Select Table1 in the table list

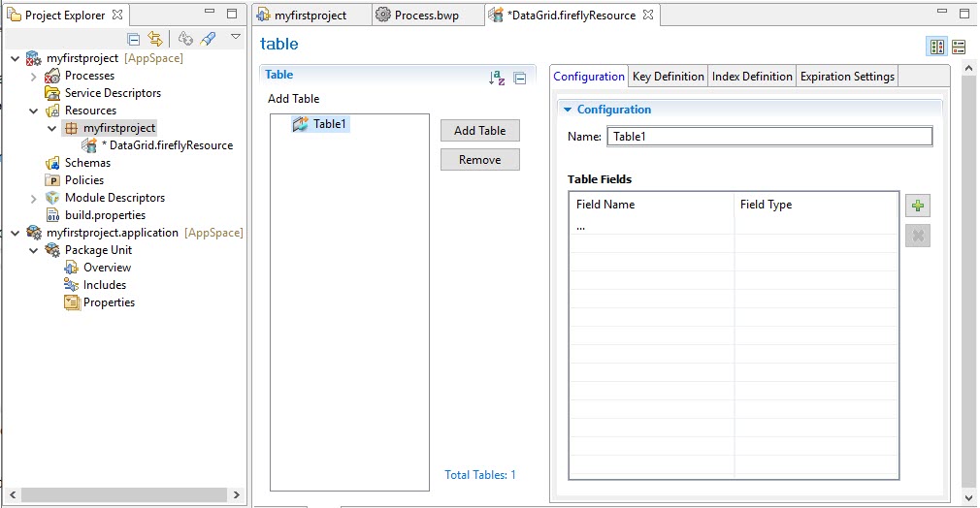click(x=329, y=124)
